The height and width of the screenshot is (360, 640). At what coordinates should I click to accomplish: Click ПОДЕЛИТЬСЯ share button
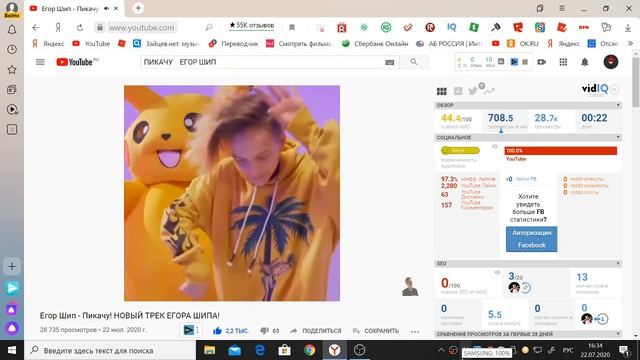point(316,331)
